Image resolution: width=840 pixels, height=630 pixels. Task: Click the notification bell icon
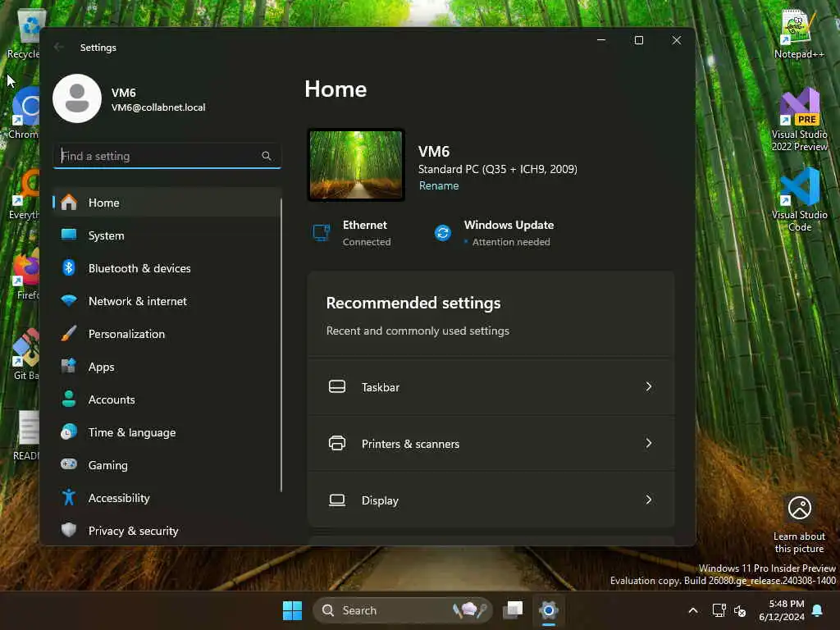(818, 610)
